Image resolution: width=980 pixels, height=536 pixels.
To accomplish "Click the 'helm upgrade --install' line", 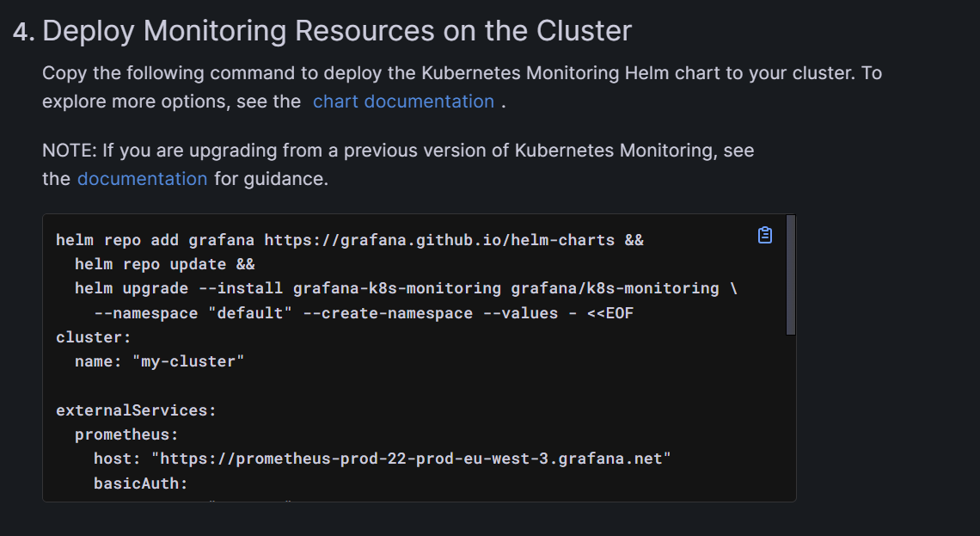I will tap(406, 288).
